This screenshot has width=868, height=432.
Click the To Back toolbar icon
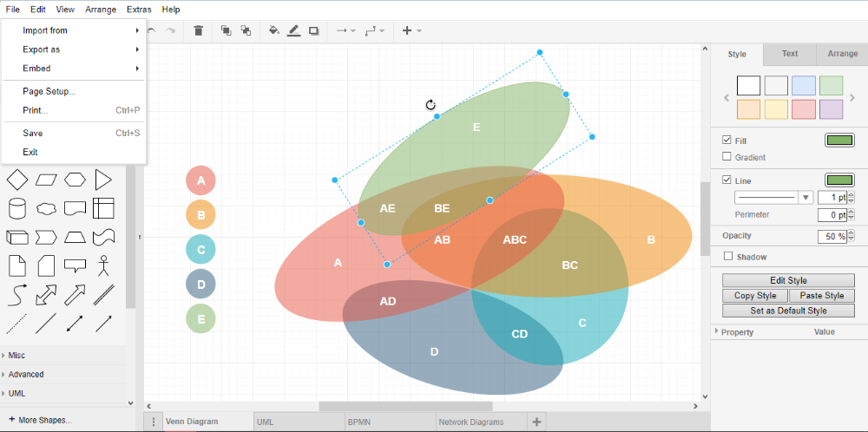(246, 31)
